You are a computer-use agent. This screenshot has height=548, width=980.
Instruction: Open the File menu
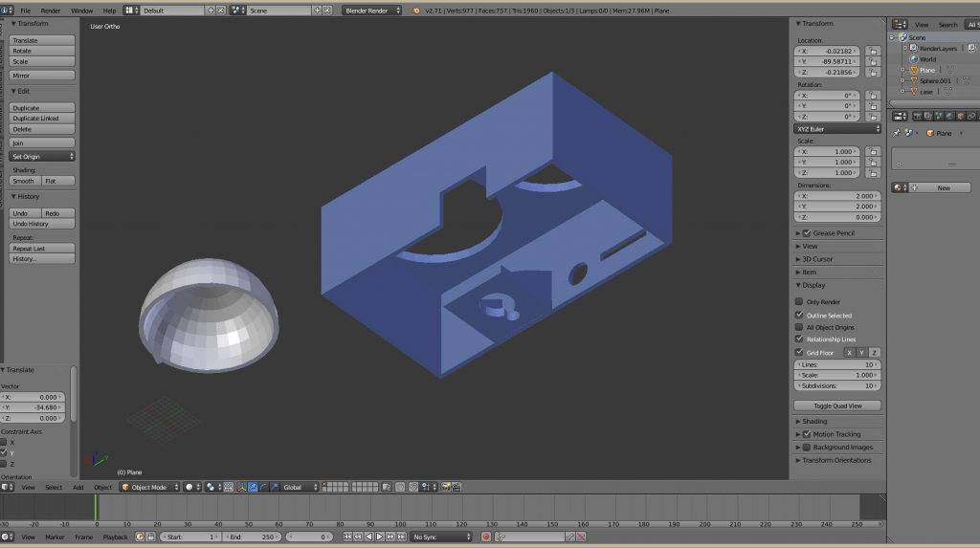(x=26, y=11)
